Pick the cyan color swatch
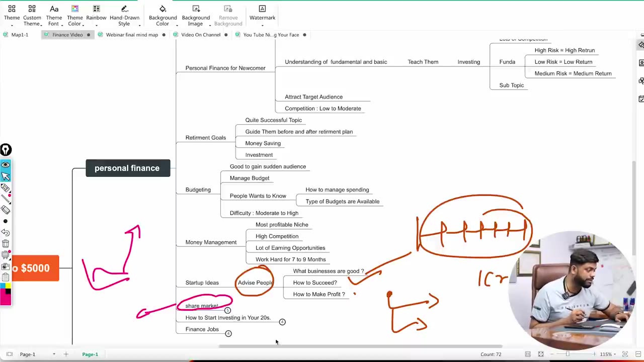Image resolution: width=644 pixels, height=362 pixels. coord(3,286)
